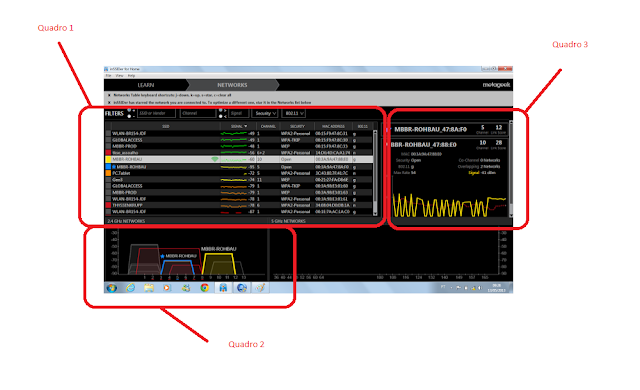640x390 pixels.
Task: Click the system tray clock
Action: tap(497, 288)
